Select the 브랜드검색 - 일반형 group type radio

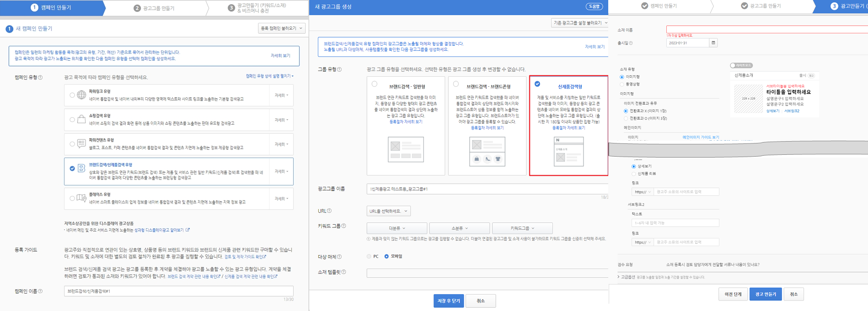click(375, 84)
